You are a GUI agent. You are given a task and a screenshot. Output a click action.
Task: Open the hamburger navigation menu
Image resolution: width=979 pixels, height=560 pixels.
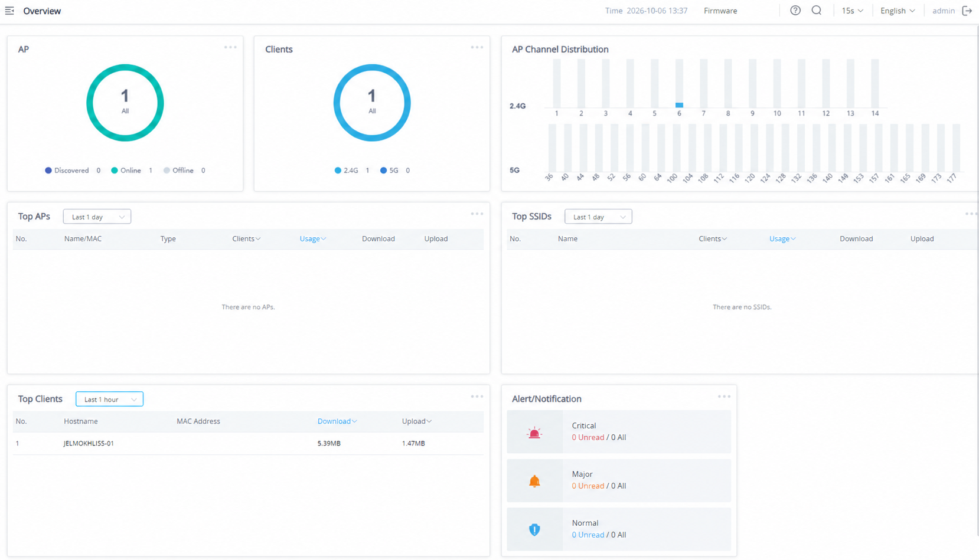click(x=9, y=11)
